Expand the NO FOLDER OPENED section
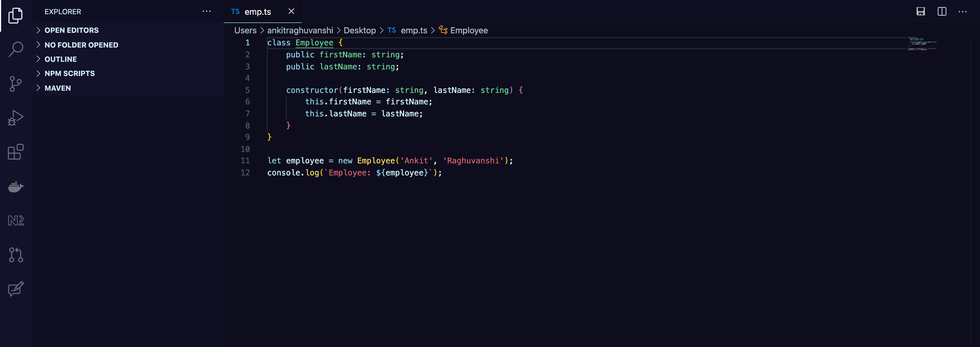The image size is (980, 347). point(81,45)
